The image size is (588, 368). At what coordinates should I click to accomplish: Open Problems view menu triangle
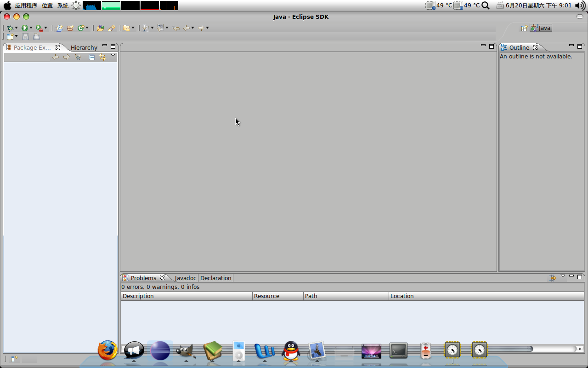563,276
